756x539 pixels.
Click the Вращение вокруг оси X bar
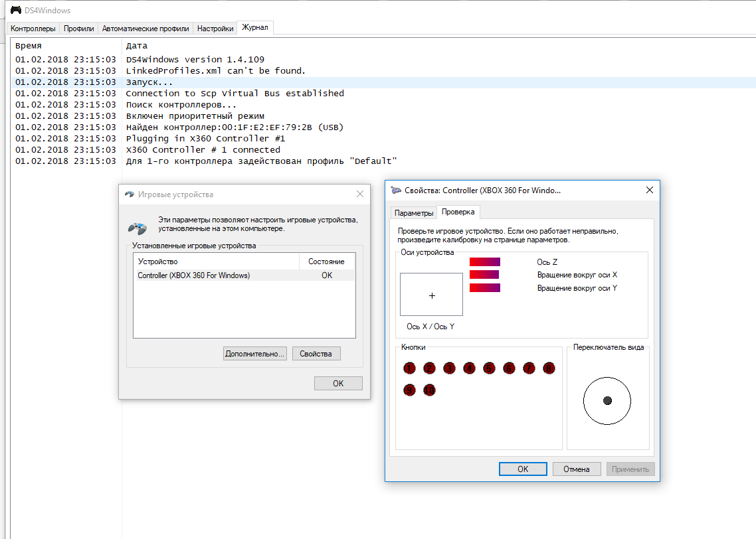484,275
